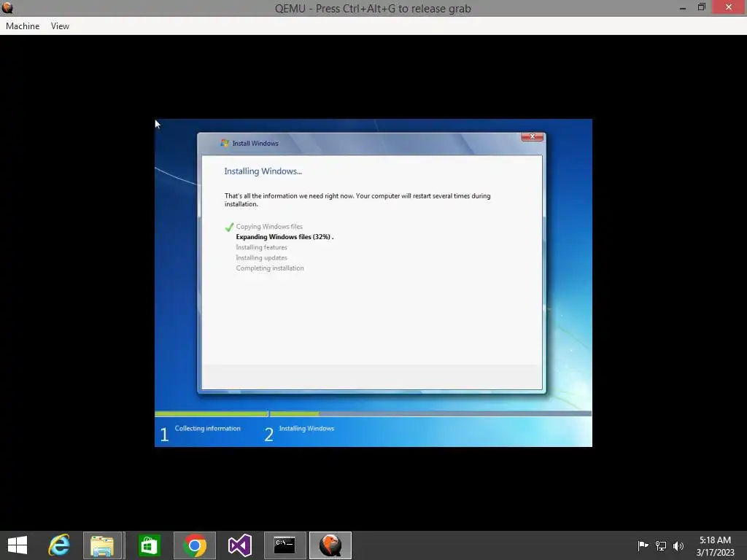The height and width of the screenshot is (560, 747).
Task: Minimize the QEMU window
Action: pos(682,7)
